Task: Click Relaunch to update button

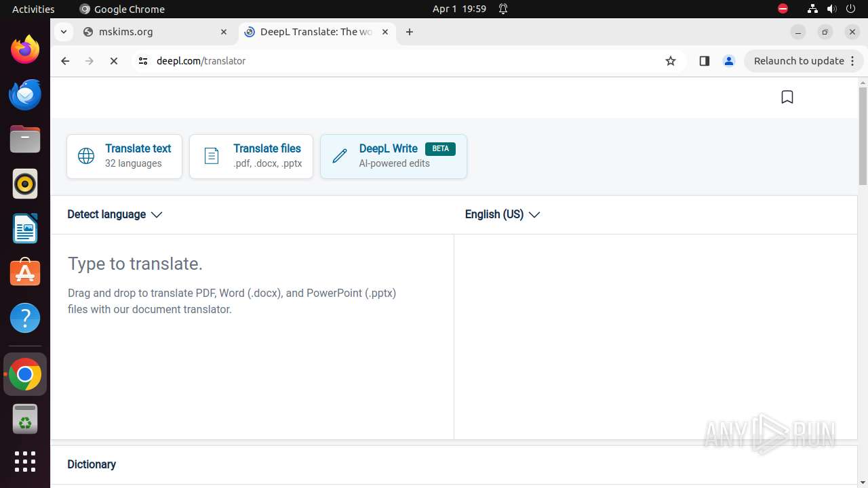Action: 800,61
